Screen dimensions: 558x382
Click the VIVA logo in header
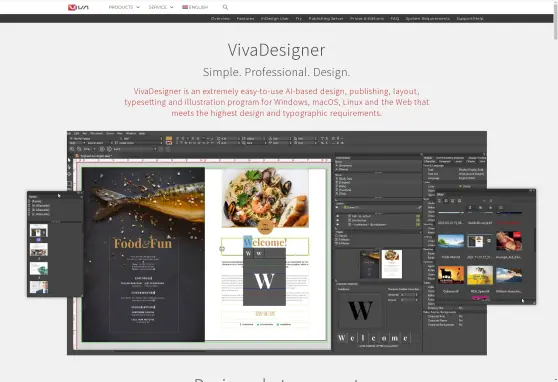[78, 7]
